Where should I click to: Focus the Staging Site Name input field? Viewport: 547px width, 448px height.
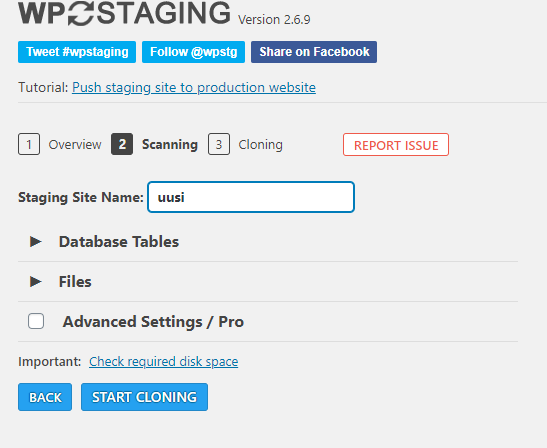tap(251, 197)
